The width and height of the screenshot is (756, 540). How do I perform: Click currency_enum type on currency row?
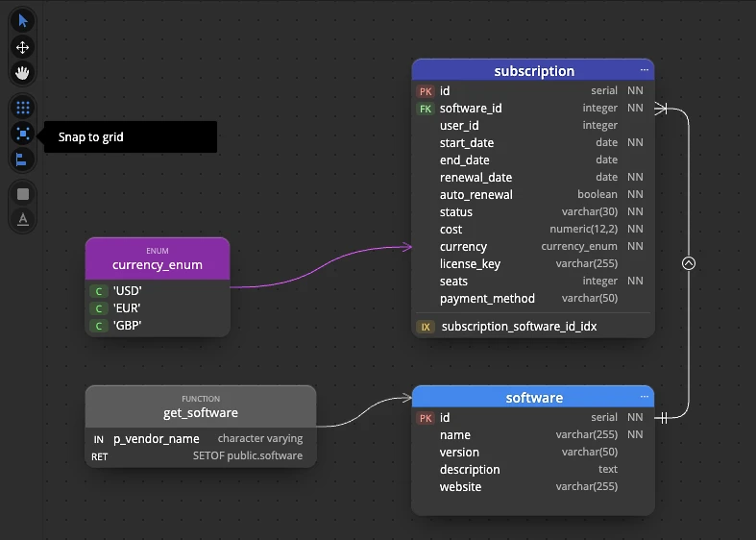point(579,247)
